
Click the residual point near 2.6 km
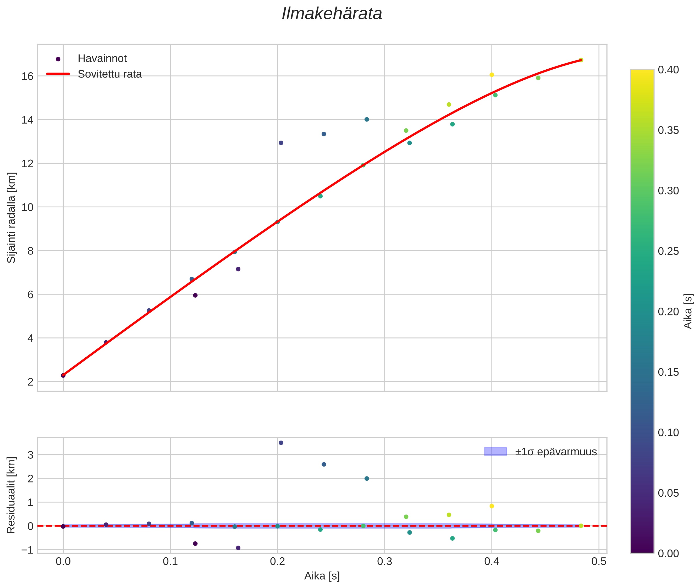pyautogui.click(x=323, y=464)
